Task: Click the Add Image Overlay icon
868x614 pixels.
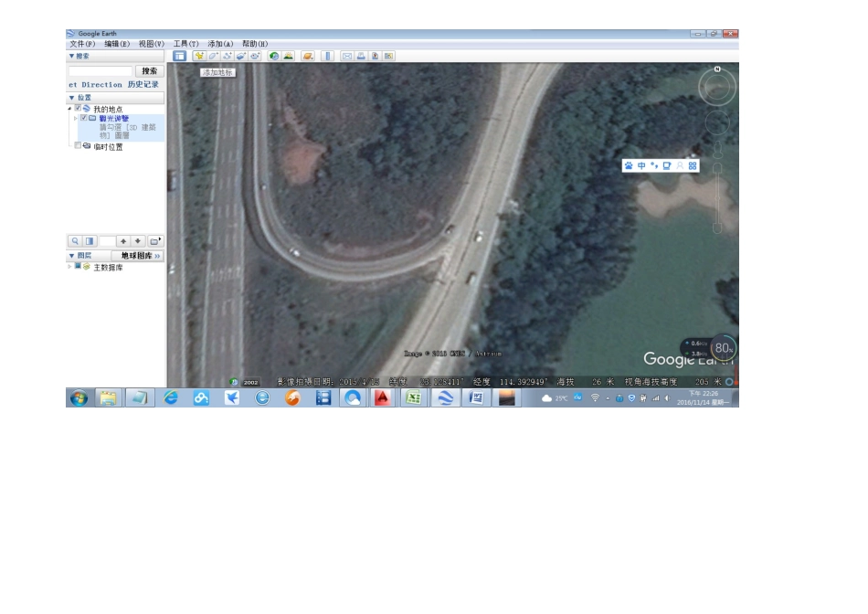Action: coord(241,56)
